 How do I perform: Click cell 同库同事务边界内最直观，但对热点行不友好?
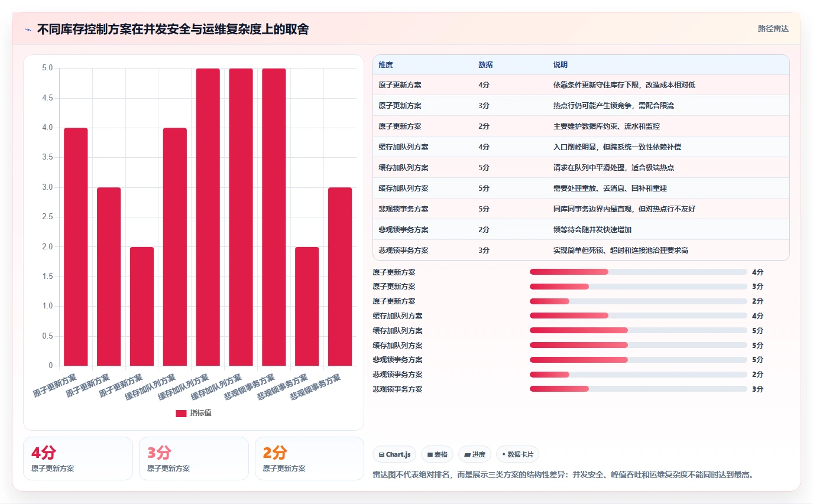[624, 209]
